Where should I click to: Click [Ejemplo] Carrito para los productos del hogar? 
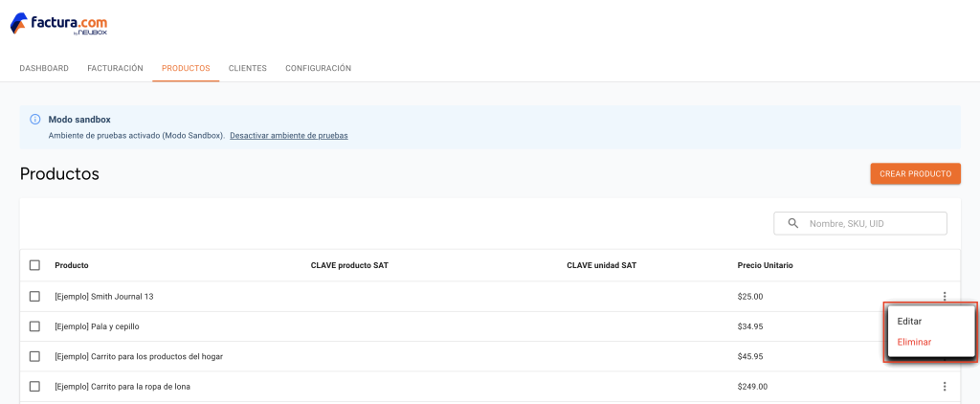[x=139, y=356]
